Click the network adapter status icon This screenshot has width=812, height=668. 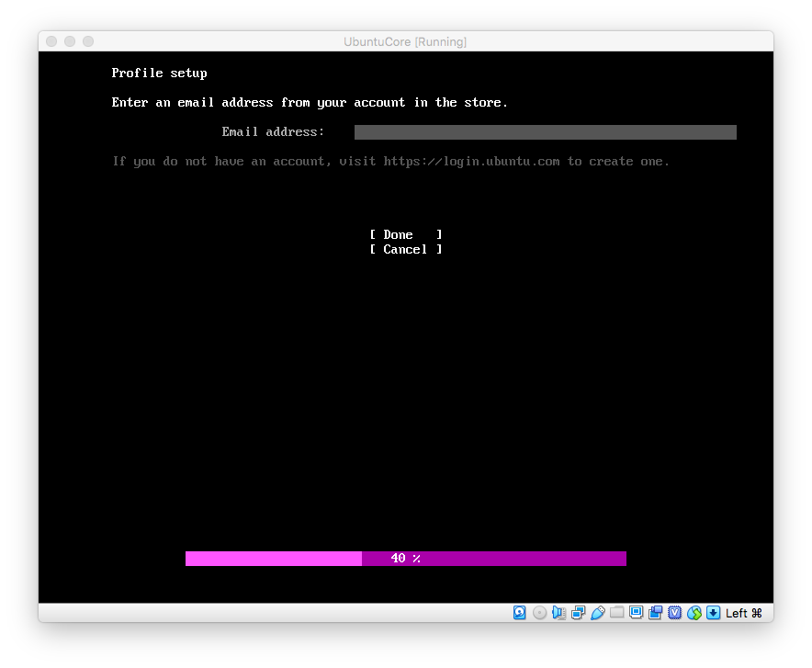coord(578,613)
